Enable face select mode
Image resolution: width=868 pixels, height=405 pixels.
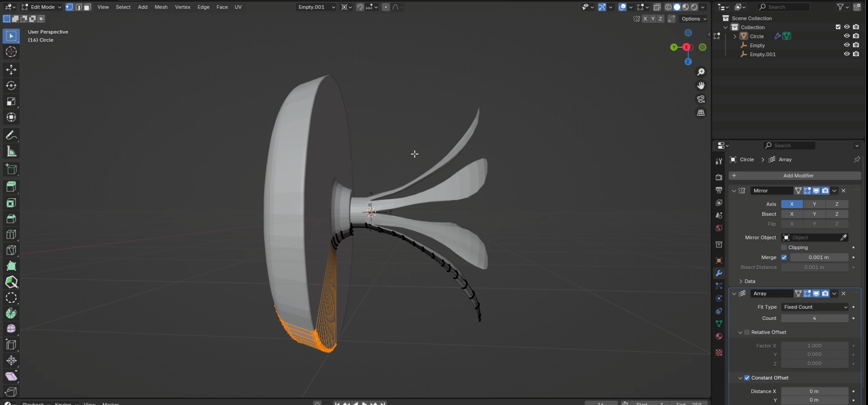pyautogui.click(x=87, y=7)
